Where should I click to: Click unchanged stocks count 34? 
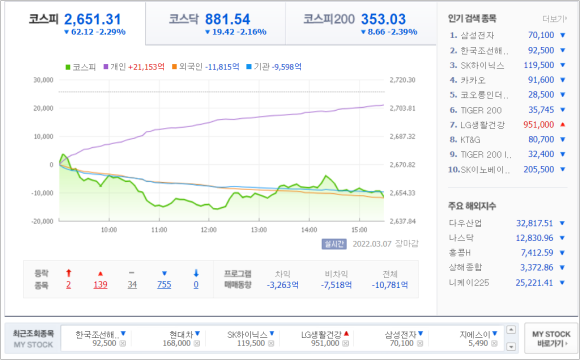click(132, 285)
